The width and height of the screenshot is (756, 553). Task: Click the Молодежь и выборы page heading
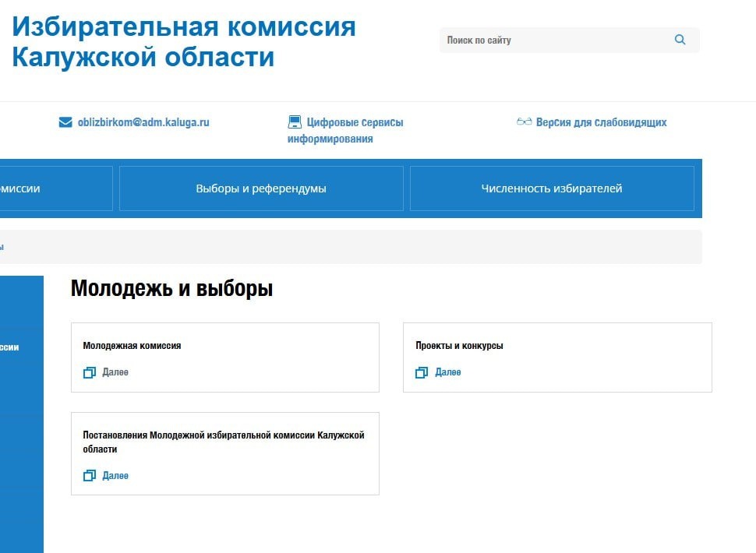click(x=171, y=288)
